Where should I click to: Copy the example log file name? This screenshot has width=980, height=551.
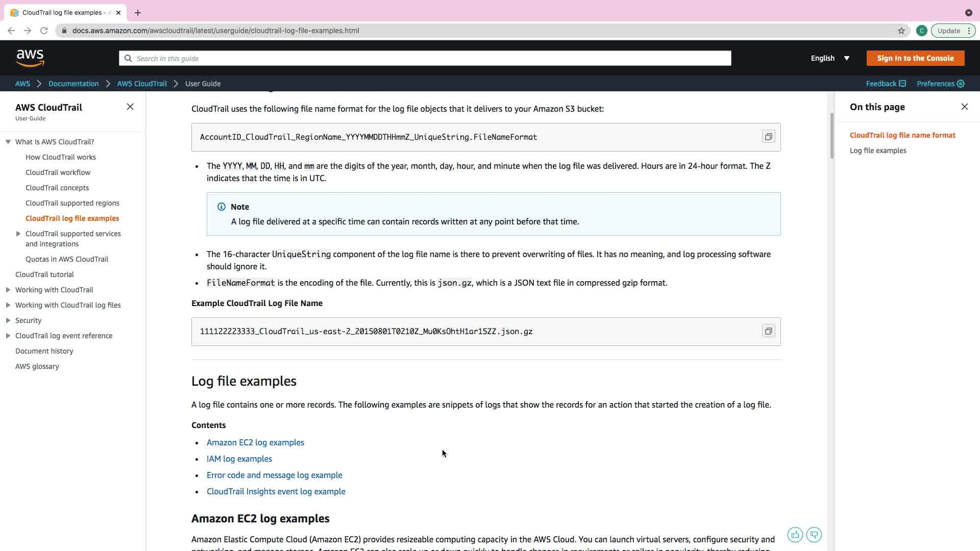(x=768, y=331)
